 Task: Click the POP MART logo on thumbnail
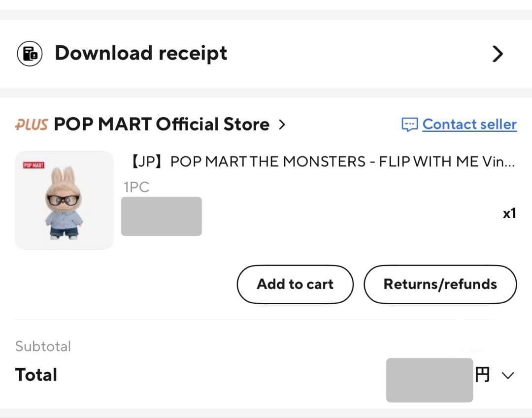tap(33, 165)
